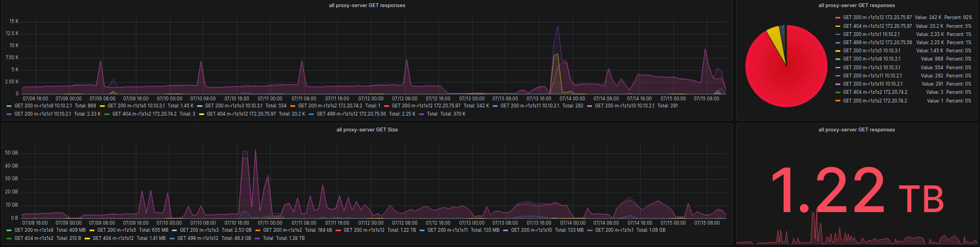Click the yellow swatch for GET 404 m-r1z1s12 in the pie legend
This screenshot has height=247, width=980.
click(x=838, y=26)
